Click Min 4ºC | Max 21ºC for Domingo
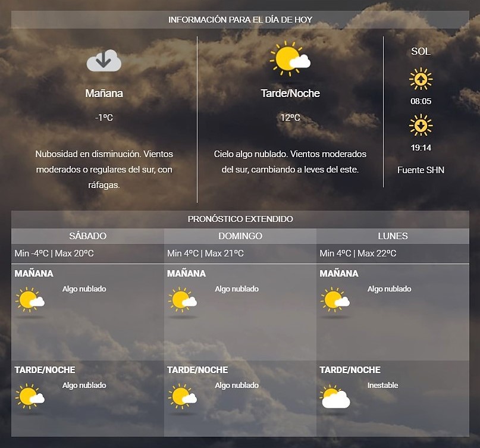Viewport: 480px width, 448px height. 205,253
